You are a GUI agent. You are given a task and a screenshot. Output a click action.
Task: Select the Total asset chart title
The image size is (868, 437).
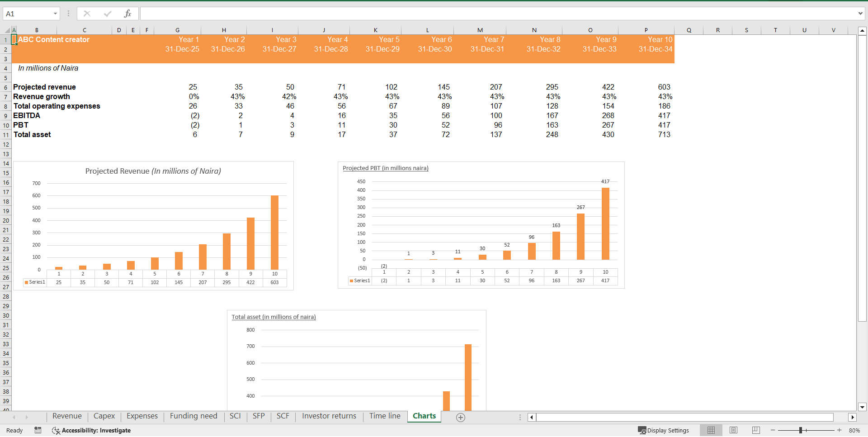[x=274, y=317]
